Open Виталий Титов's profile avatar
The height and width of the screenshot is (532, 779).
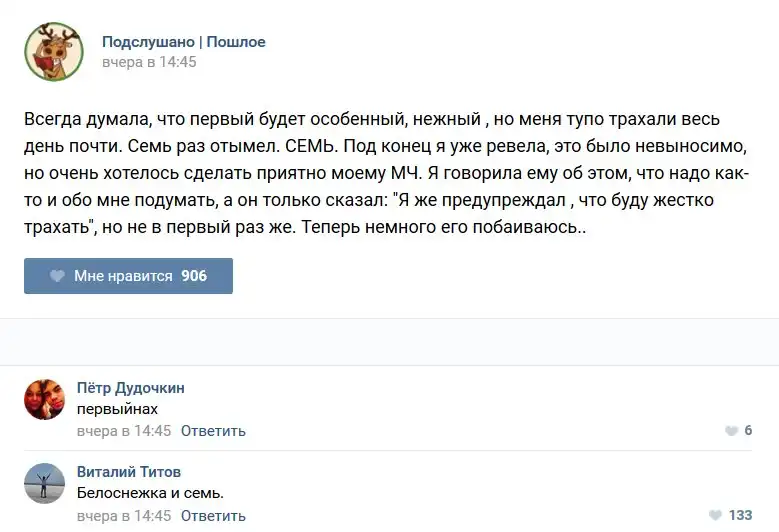pyautogui.click(x=44, y=484)
